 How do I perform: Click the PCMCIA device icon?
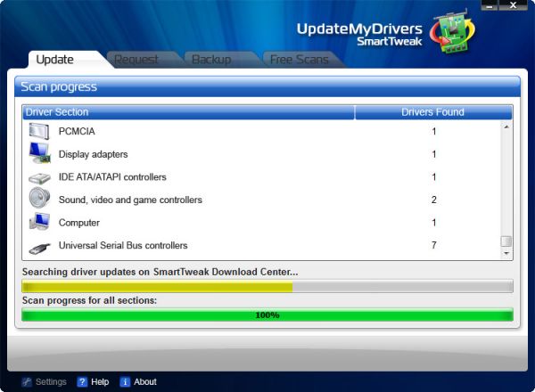tap(39, 131)
